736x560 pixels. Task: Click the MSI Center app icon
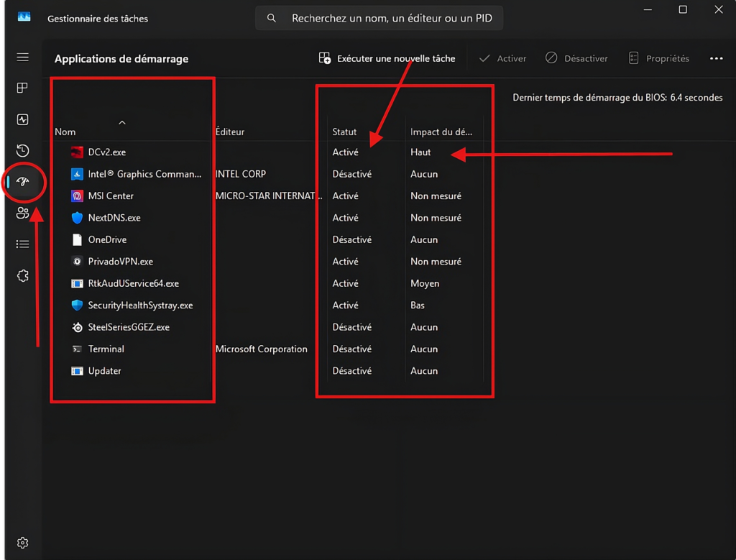pos(77,196)
